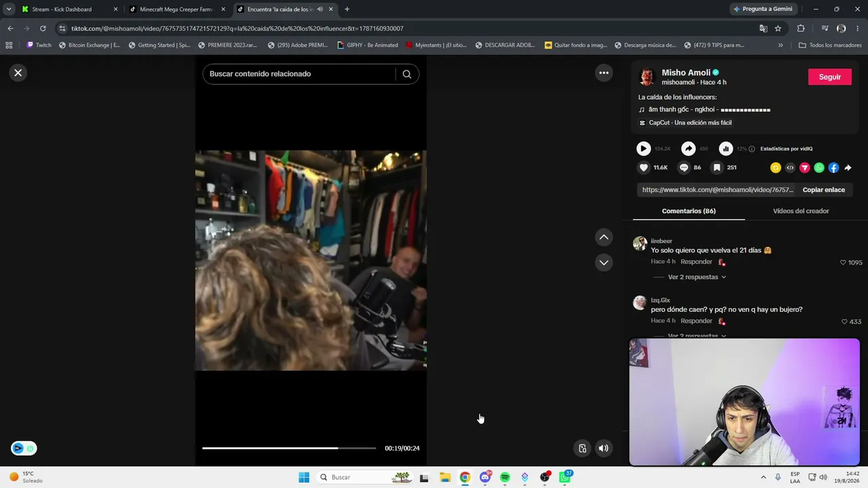
Task: Open a new browser tab
Action: click(347, 9)
